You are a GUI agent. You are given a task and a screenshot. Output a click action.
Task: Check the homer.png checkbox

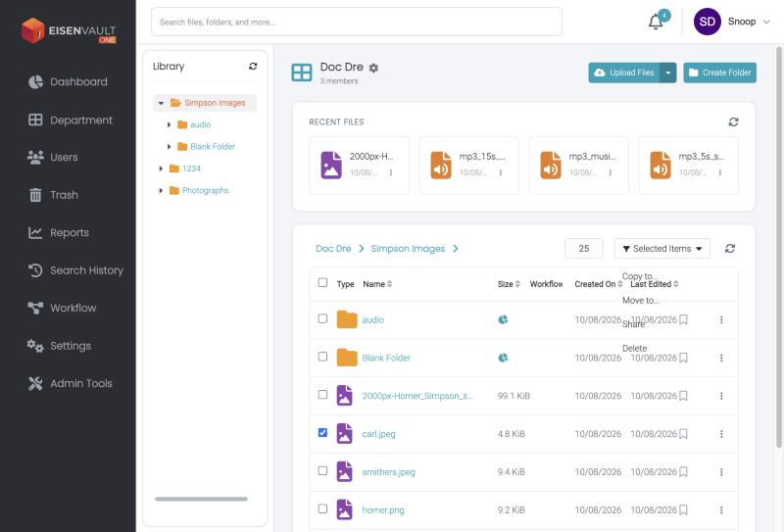[323, 508]
